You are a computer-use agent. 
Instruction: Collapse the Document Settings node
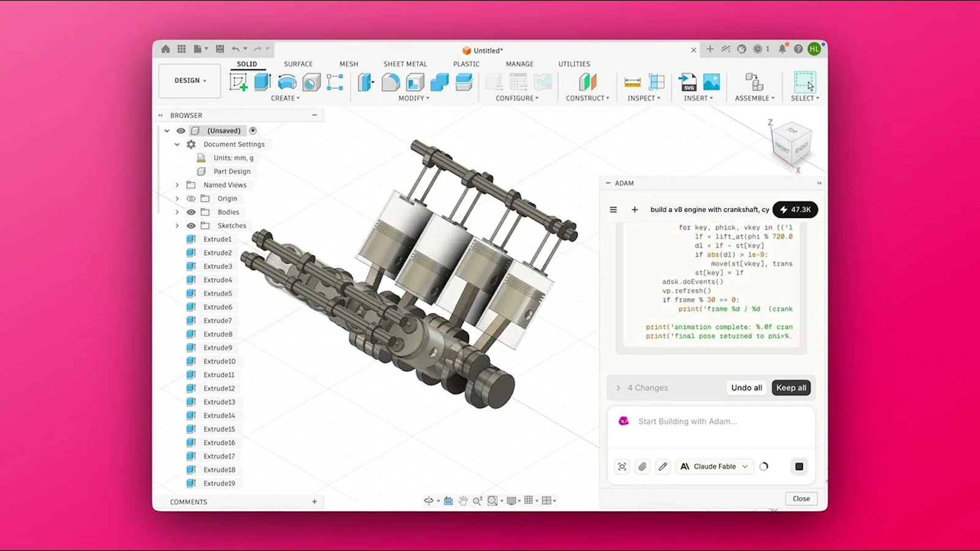click(x=177, y=144)
